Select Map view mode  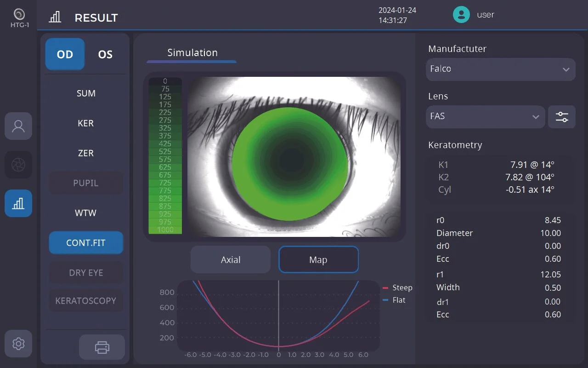tap(318, 260)
